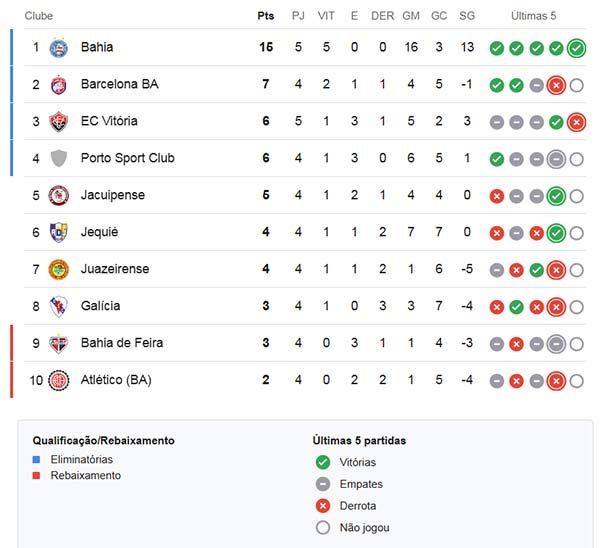600x548 pixels.
Task: Click the Bahia club crest icon
Action: (59, 47)
